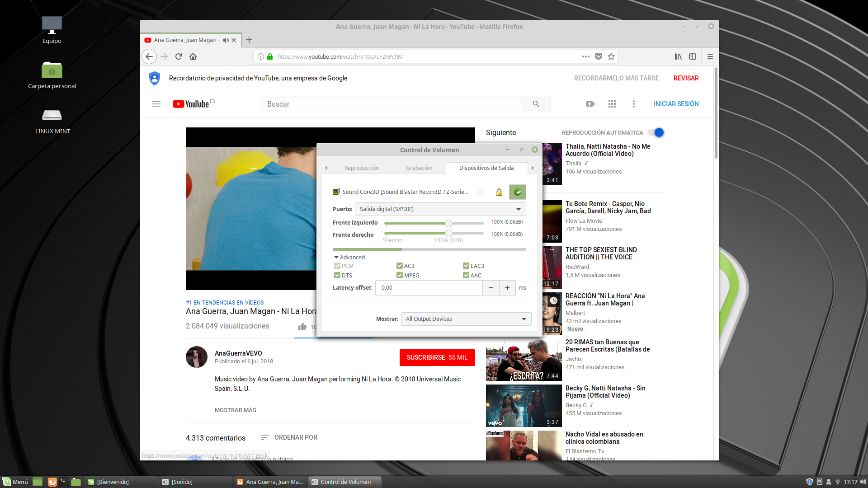Click the YouTube search magnifier button
The width and height of the screenshot is (868, 488).
(x=536, y=104)
